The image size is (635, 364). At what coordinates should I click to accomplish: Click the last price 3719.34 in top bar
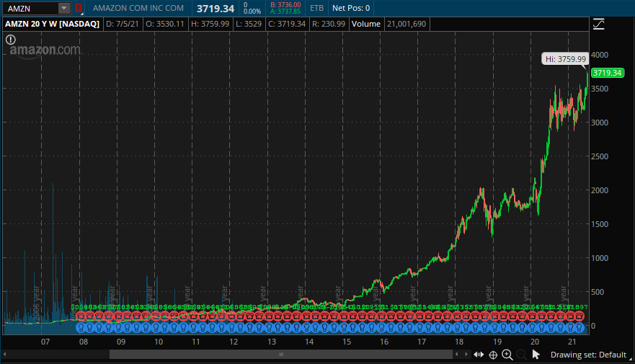click(216, 9)
